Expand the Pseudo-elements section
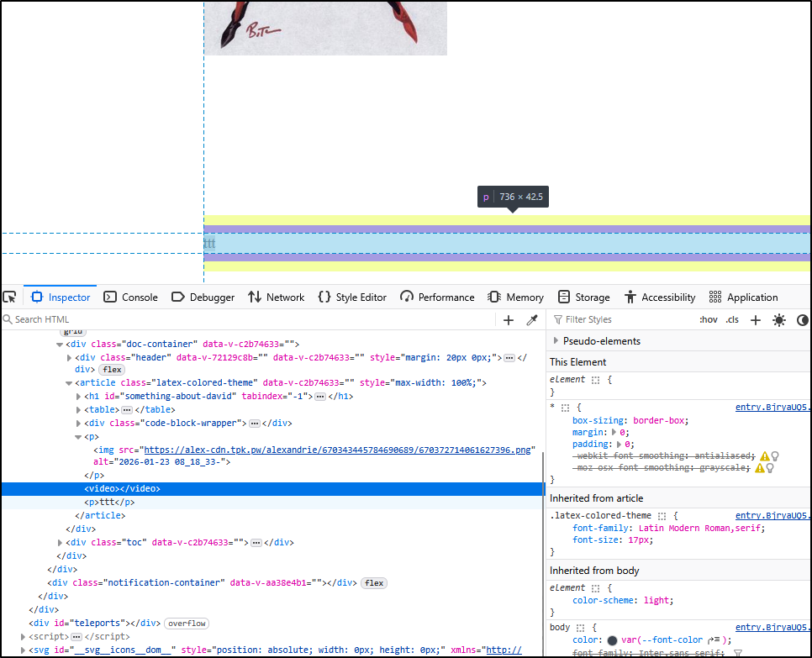Screen dimensions: 812x658 pyautogui.click(x=556, y=341)
